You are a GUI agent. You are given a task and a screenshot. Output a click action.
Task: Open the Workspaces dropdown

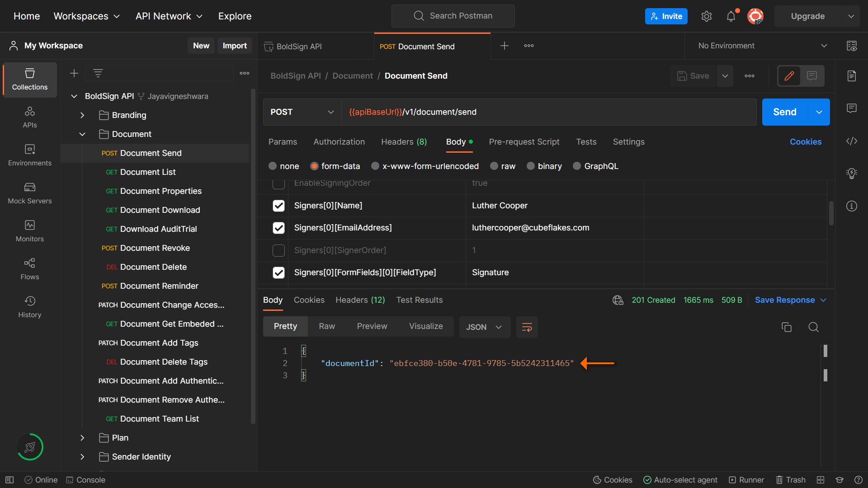click(x=87, y=16)
